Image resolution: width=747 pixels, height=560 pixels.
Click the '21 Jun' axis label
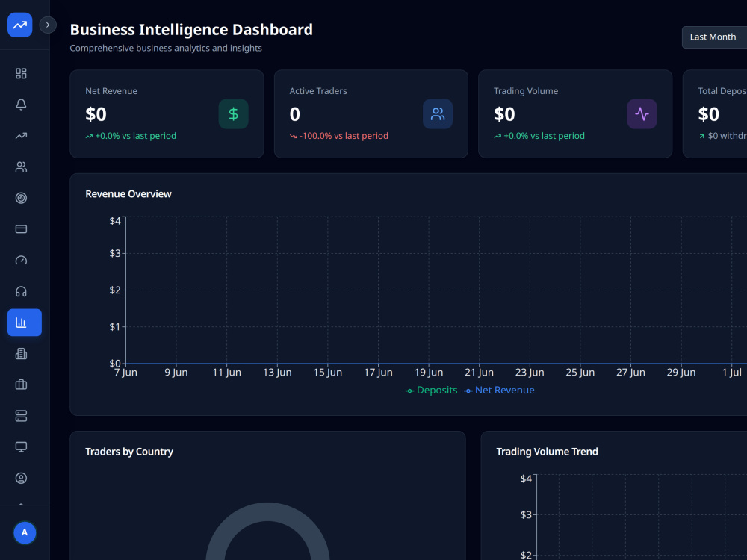[480, 373]
